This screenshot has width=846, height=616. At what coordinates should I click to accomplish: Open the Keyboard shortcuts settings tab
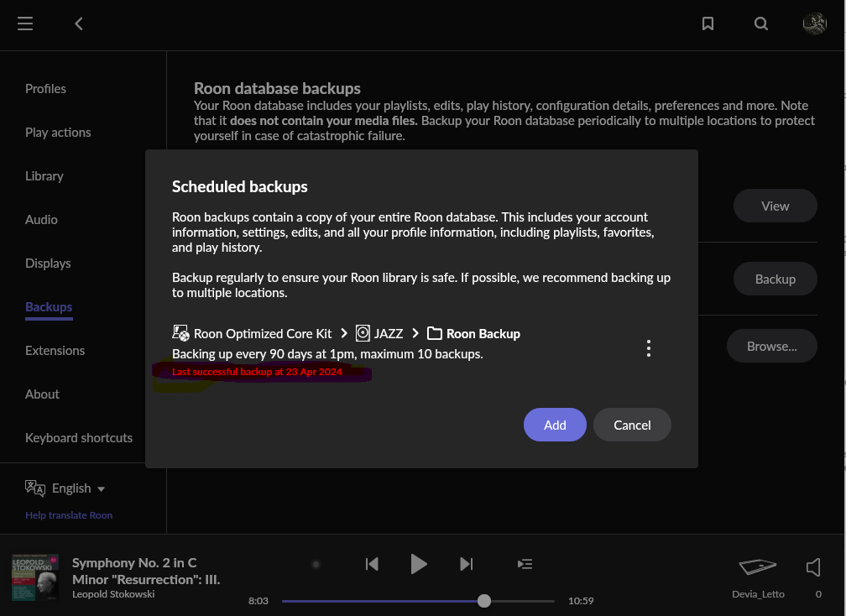79,438
